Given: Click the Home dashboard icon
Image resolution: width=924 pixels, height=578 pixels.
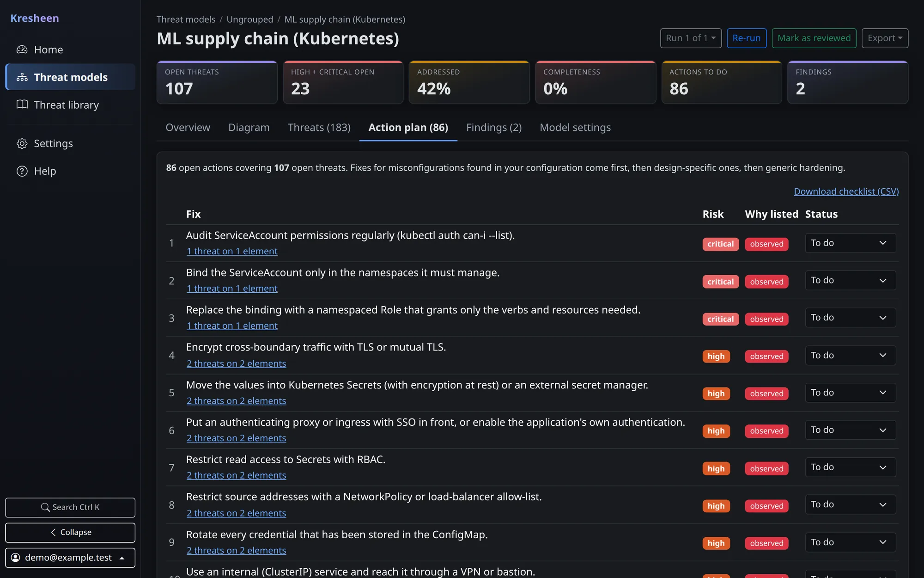Looking at the screenshot, I should (x=22, y=49).
